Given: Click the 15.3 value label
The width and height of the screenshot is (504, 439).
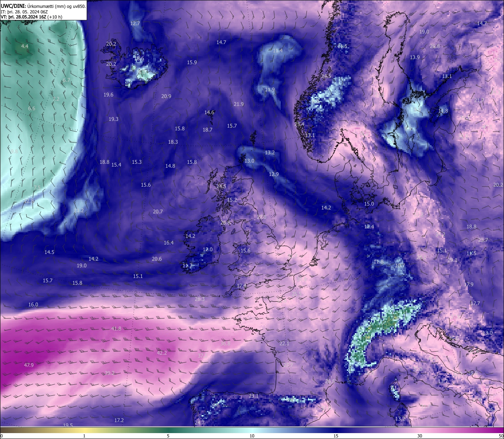Looking at the screenshot, I should point(137,162).
